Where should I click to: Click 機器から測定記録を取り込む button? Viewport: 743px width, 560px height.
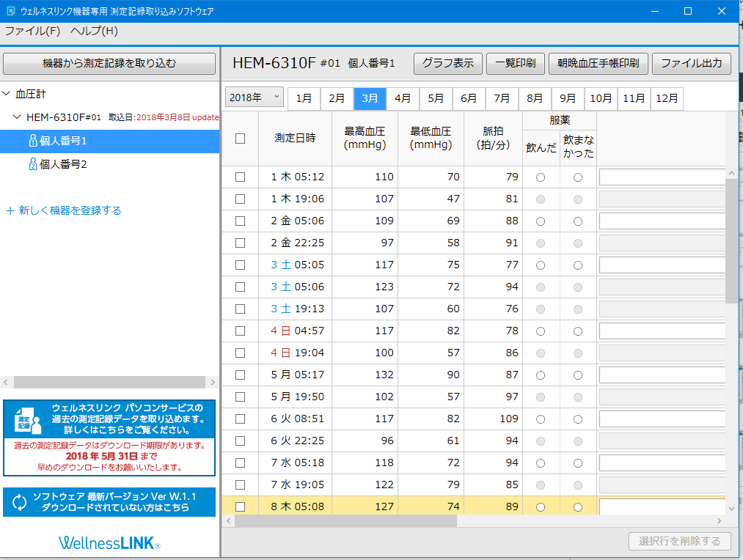[x=109, y=64]
